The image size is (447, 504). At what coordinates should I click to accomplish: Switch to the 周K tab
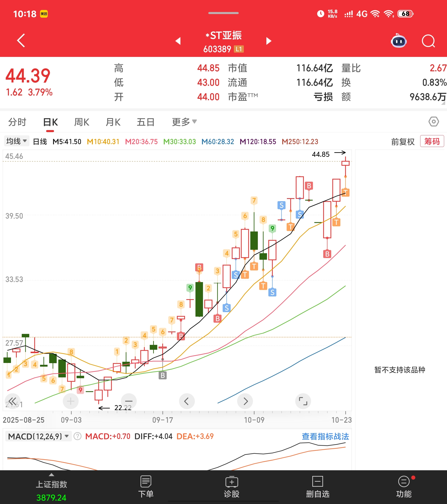[82, 122]
